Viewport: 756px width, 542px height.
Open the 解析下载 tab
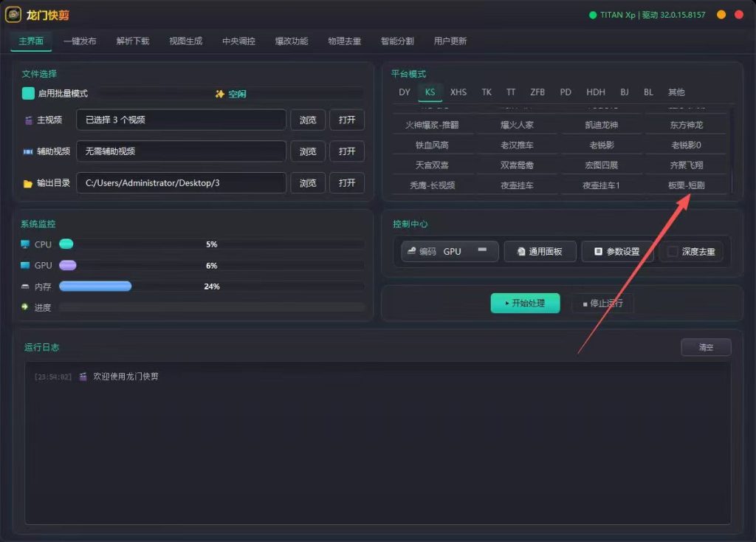[x=133, y=41]
